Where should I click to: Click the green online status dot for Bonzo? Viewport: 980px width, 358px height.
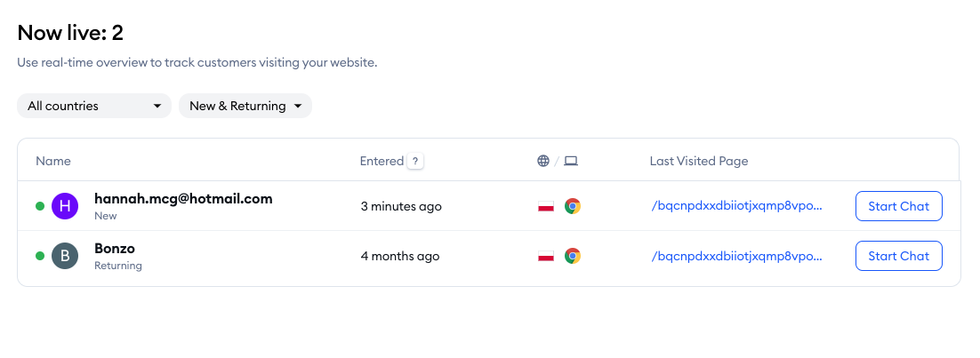40,256
